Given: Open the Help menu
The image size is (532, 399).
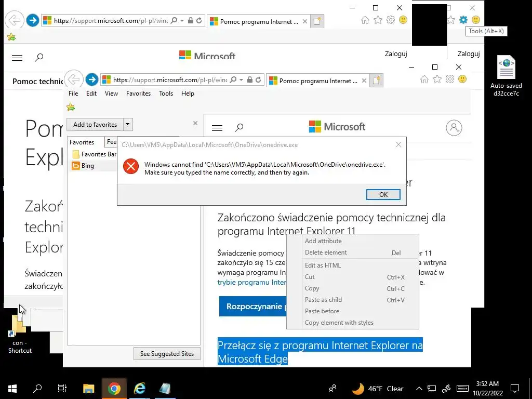Looking at the screenshot, I should click(x=188, y=94).
